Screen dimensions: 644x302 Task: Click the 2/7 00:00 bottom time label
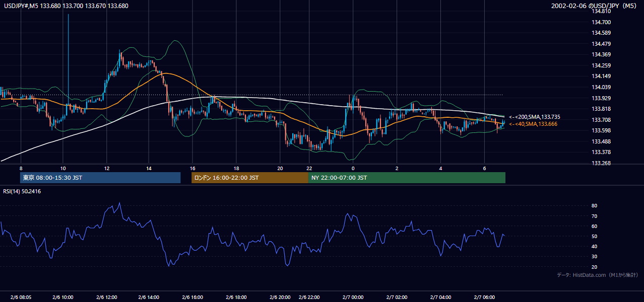coord(352,297)
